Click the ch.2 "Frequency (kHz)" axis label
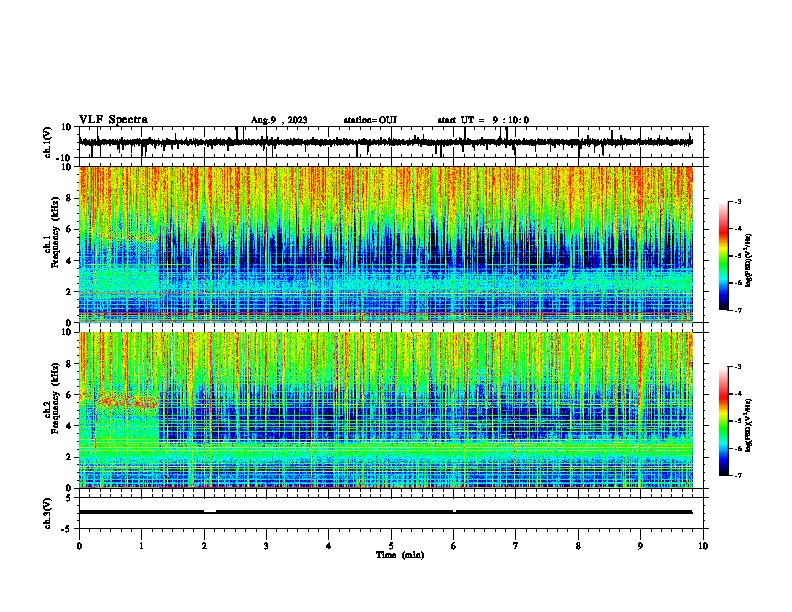 55,398
